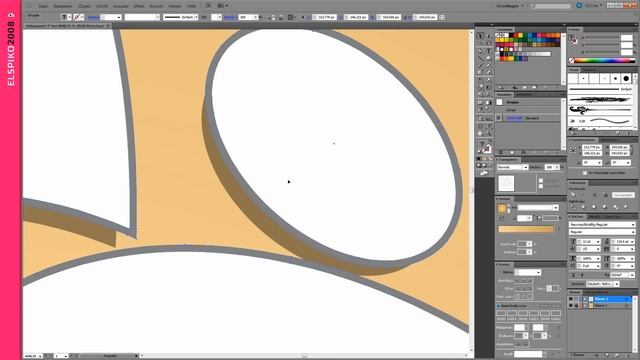This screenshot has height=360, width=640.
Task: Open the Effekt menu
Action: click(139, 6)
